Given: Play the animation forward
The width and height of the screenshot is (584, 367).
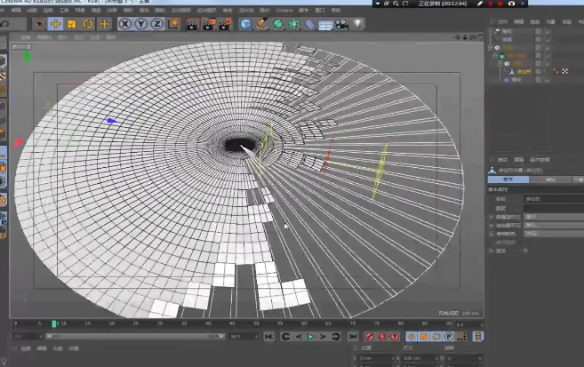Looking at the screenshot, I should point(310,337).
